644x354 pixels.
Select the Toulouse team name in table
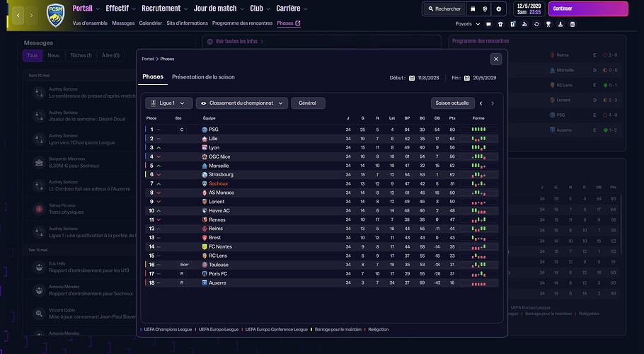pyautogui.click(x=219, y=265)
